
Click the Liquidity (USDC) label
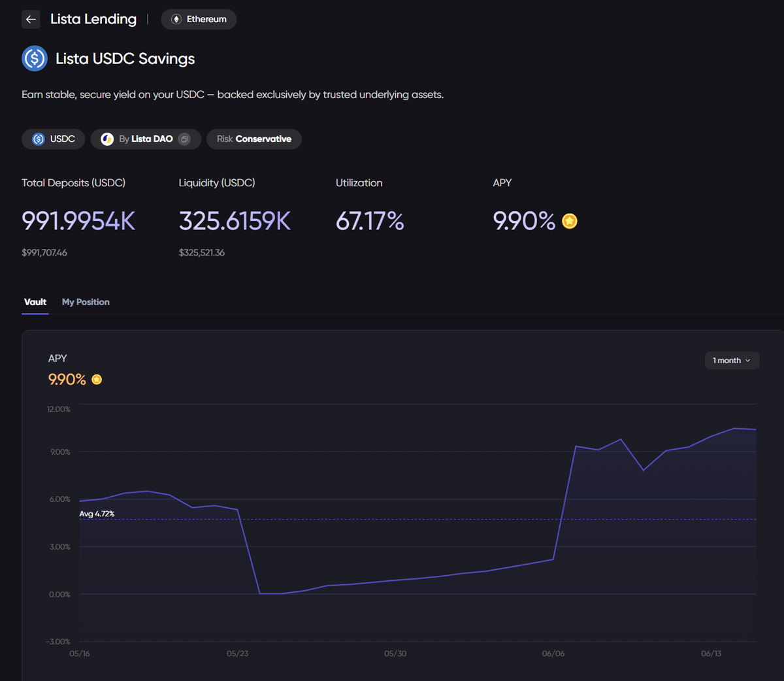[x=217, y=183]
